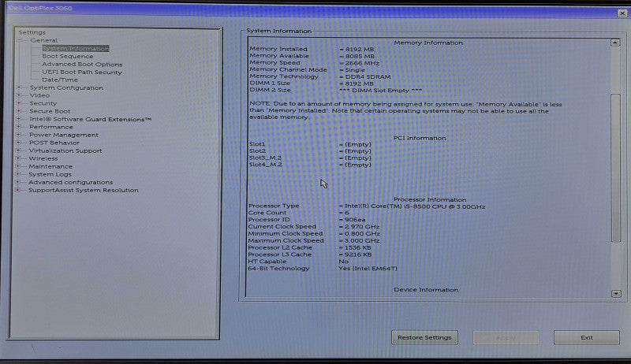Viewport: 631px width, 364px height.
Task: Select Wireless category label
Action: [x=43, y=158]
